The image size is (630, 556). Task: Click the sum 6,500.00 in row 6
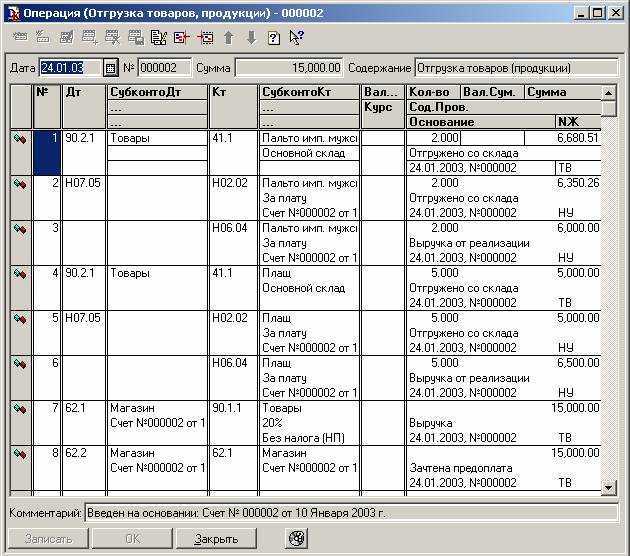tap(578, 363)
